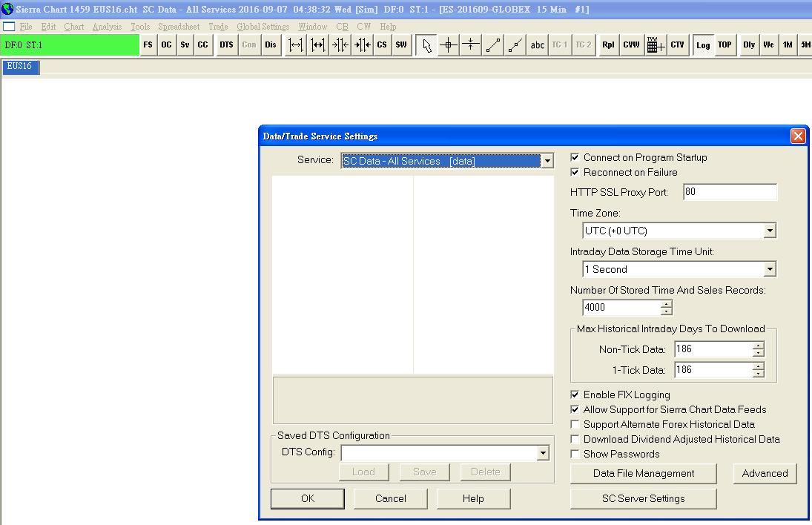Image resolution: width=812 pixels, height=525 pixels.
Task: Activate the crosshair chart values tool
Action: (448, 45)
